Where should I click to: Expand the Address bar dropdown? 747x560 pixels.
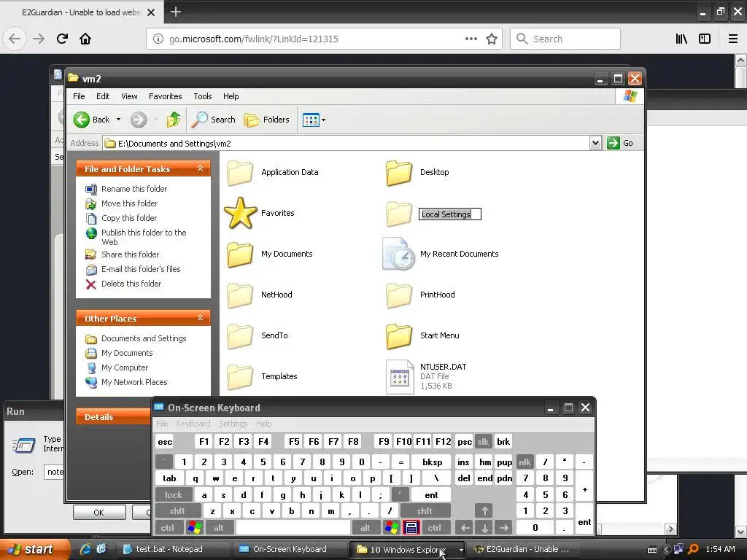tap(595, 143)
